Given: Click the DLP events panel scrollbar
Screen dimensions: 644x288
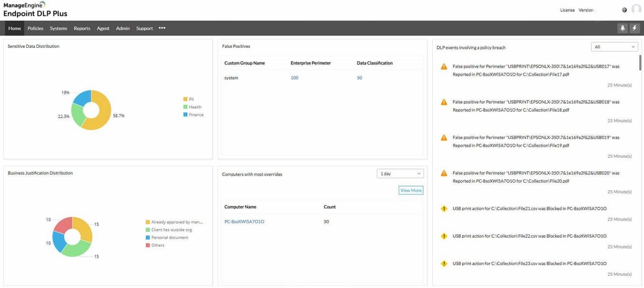Looking at the screenshot, I should coord(641,63).
